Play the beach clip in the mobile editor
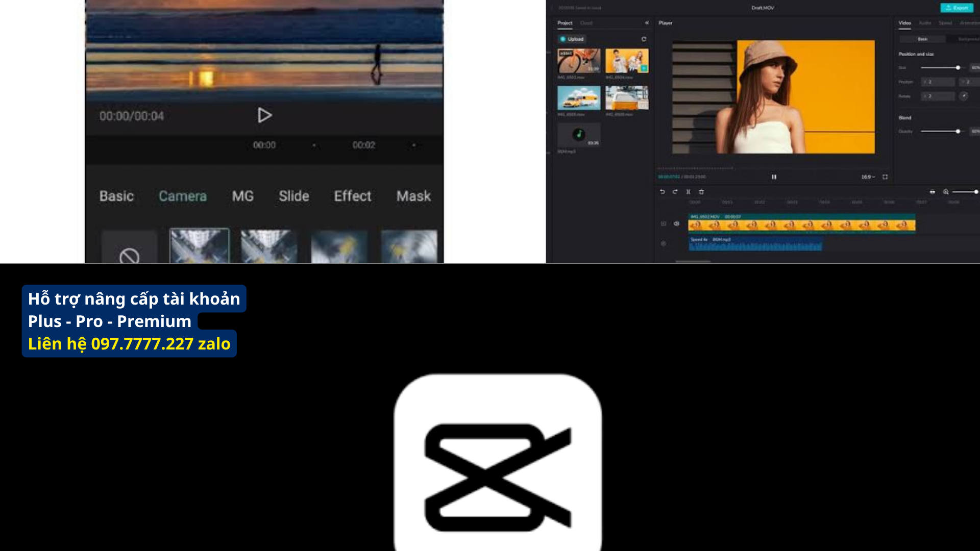The image size is (980, 551). 264,115
